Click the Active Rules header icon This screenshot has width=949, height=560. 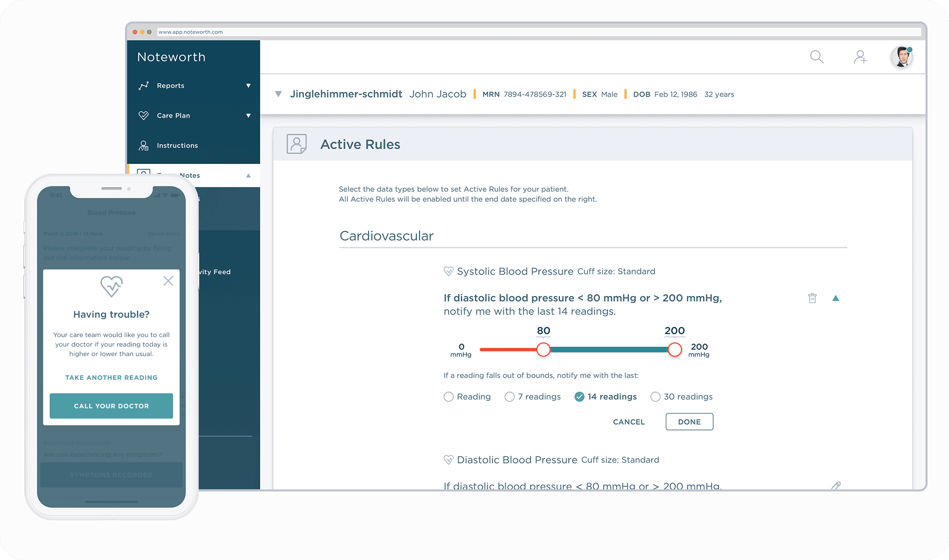(296, 144)
